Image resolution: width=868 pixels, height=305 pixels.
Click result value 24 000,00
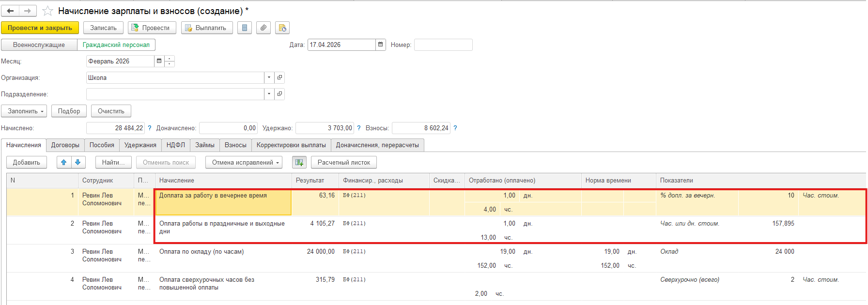click(x=321, y=251)
